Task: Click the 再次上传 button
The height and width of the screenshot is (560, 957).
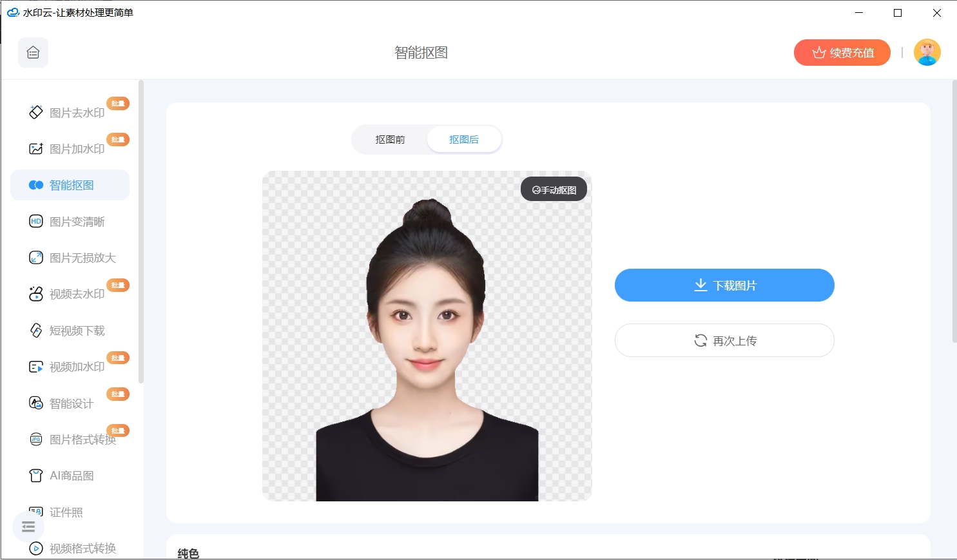Action: [x=724, y=340]
